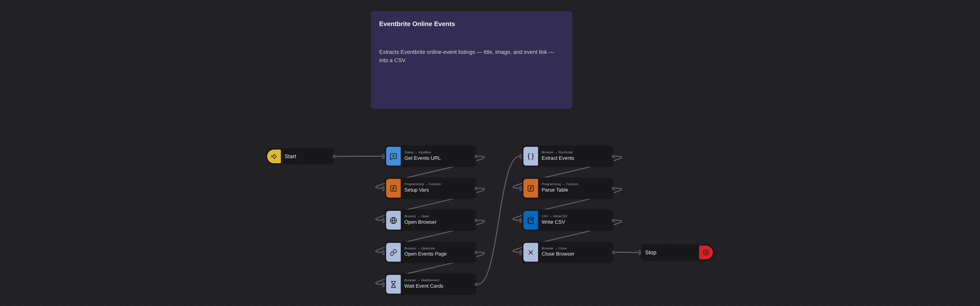Click the Open Browser globe icon

coord(393,220)
